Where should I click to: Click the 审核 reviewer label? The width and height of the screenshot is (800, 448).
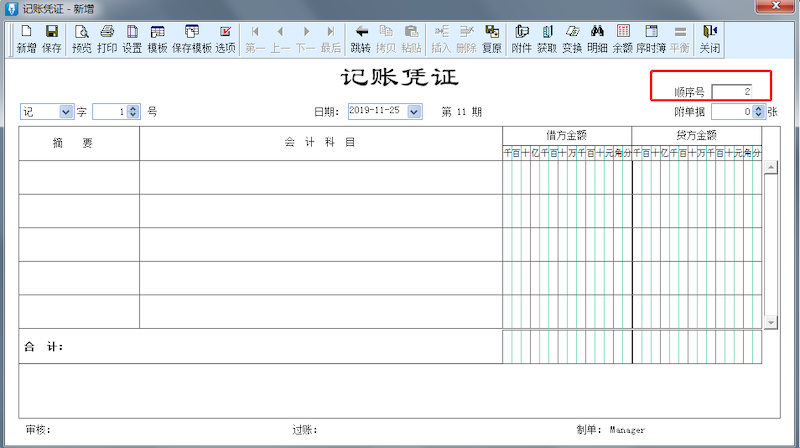[x=38, y=430]
